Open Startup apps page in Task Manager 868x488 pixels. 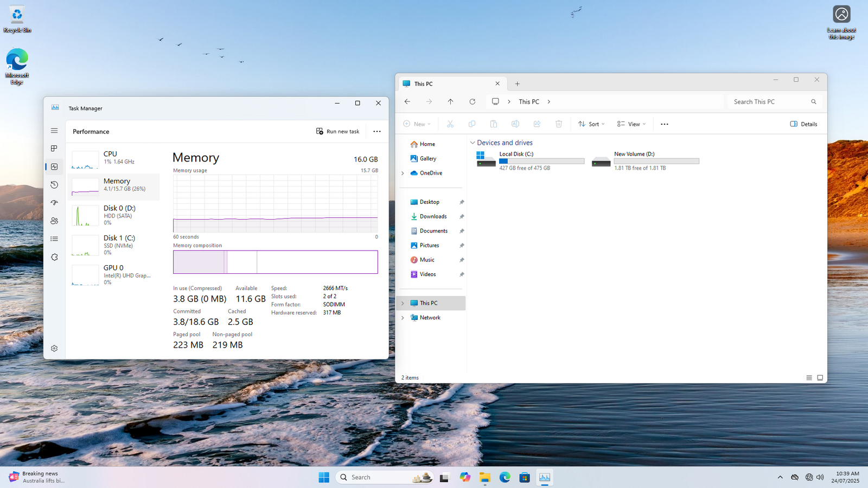pyautogui.click(x=54, y=203)
